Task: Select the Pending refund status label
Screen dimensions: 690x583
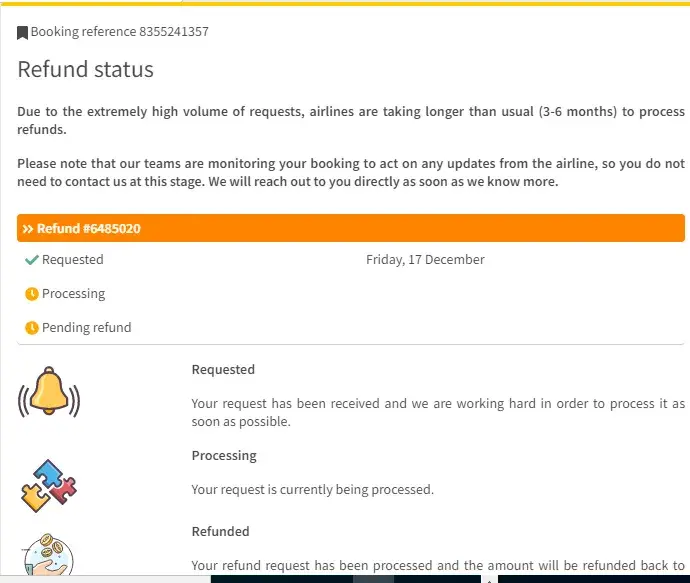Action: click(86, 328)
